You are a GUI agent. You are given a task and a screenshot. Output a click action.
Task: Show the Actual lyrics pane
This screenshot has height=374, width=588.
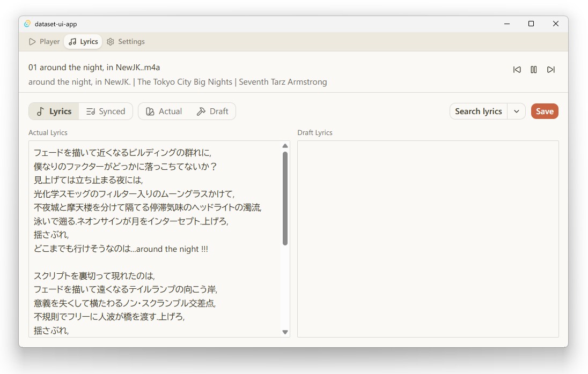tap(164, 111)
